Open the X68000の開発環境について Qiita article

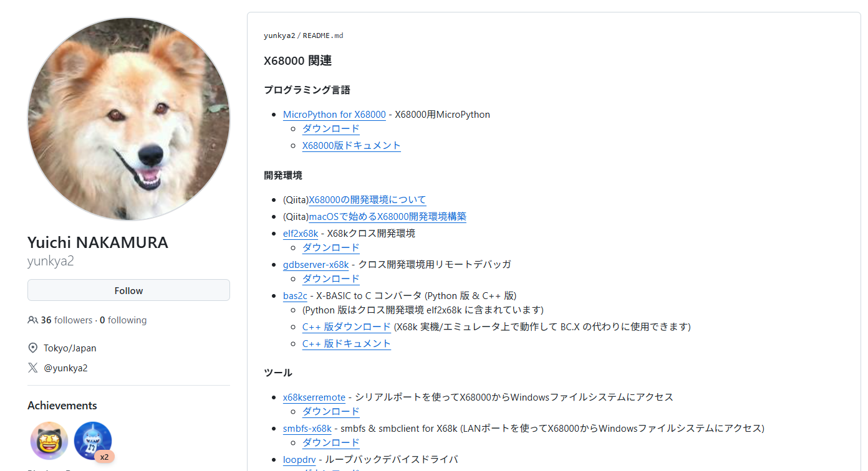(367, 200)
